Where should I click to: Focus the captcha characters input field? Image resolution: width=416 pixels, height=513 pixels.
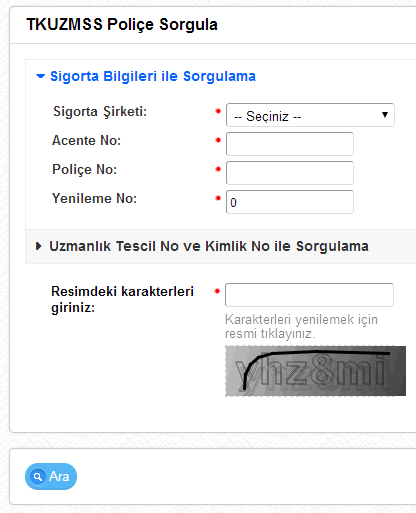309,295
